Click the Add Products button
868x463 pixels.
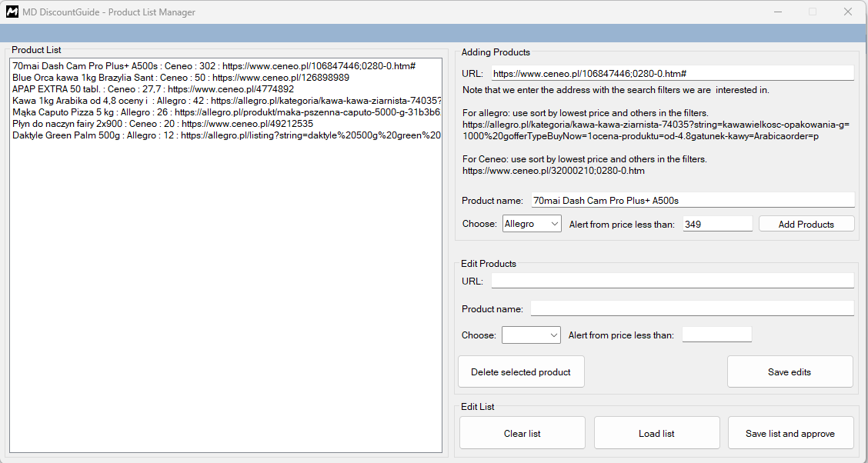coord(806,224)
